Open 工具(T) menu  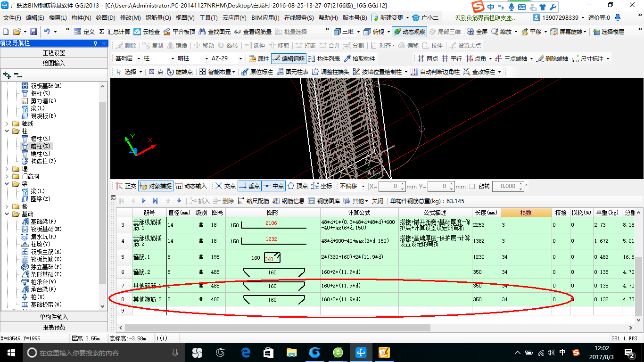(208, 18)
